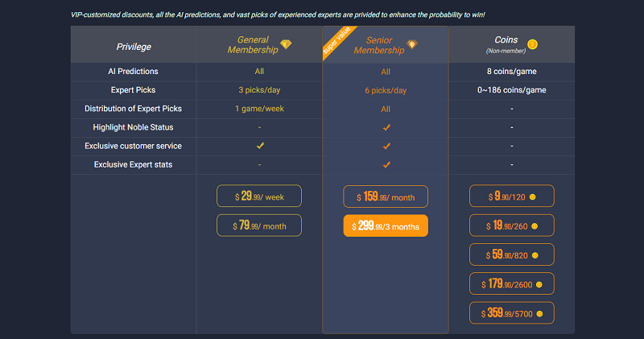Buy 260 coins for $19.90
This screenshot has height=339, width=644.
512,225
